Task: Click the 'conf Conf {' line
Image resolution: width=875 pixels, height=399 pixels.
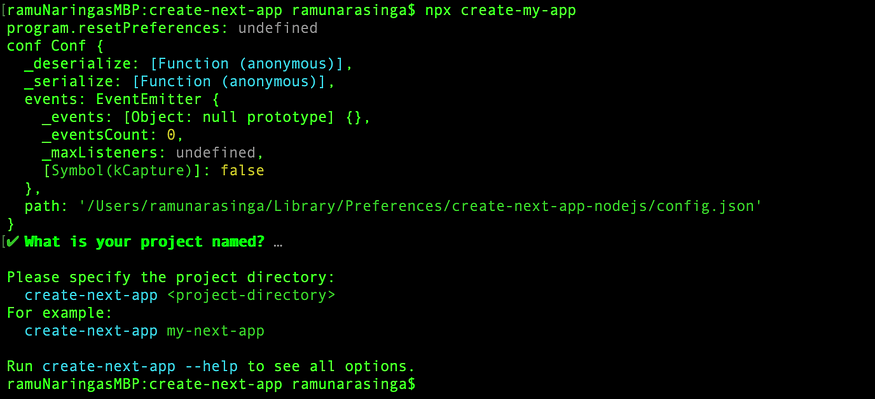Action: 55,46
